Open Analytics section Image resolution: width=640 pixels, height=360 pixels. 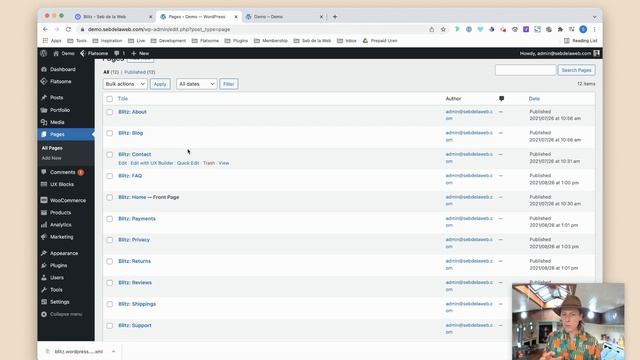coord(60,225)
